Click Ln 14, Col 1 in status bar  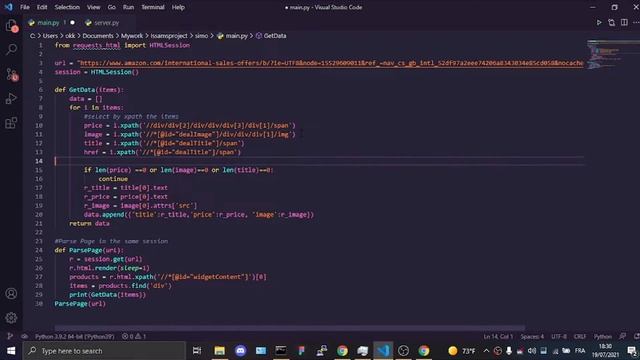[x=498, y=336]
